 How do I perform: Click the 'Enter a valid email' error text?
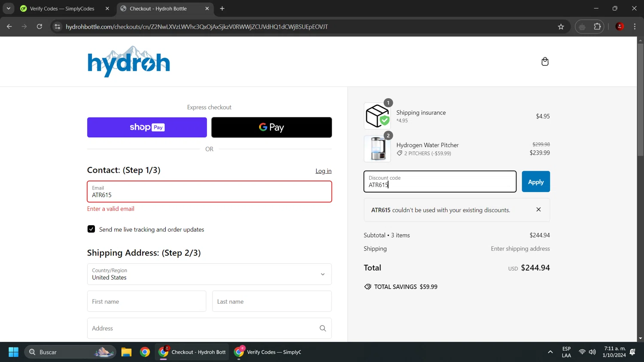tap(111, 209)
